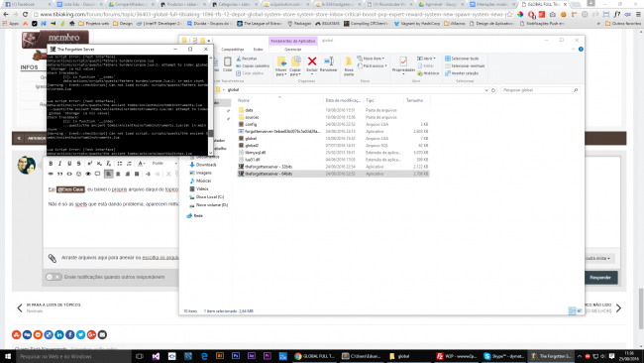Click the increase indent icon in editor

148,174
